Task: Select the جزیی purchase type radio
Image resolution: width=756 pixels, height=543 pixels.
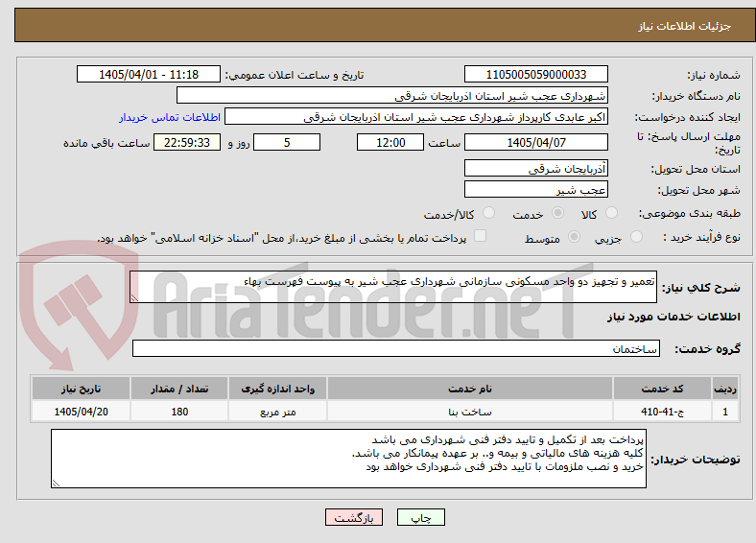Action: click(x=636, y=236)
